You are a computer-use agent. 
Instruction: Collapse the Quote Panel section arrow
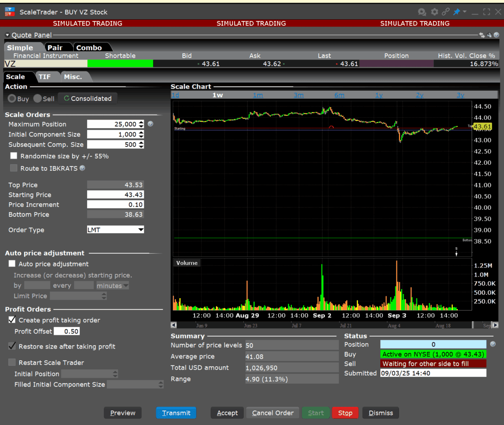pyautogui.click(x=7, y=35)
